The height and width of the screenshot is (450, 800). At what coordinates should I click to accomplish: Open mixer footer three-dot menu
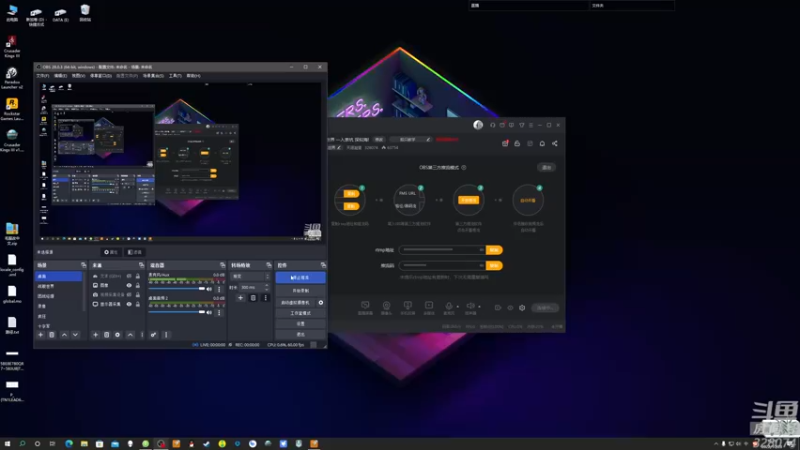point(166,335)
